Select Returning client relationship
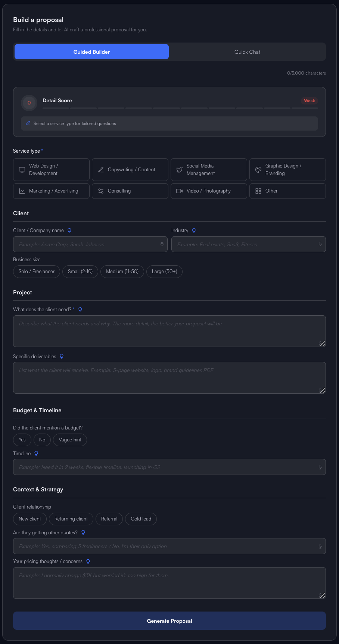The height and width of the screenshot is (644, 339). [71, 519]
